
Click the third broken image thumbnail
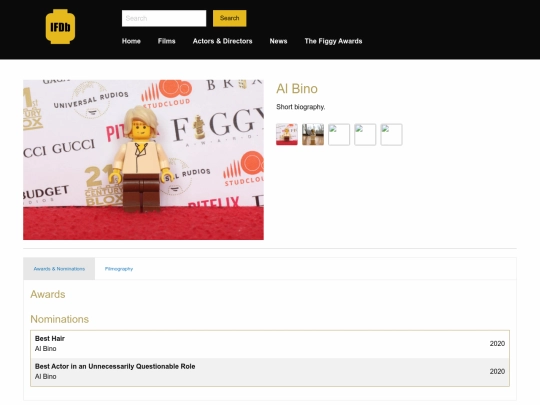point(339,134)
